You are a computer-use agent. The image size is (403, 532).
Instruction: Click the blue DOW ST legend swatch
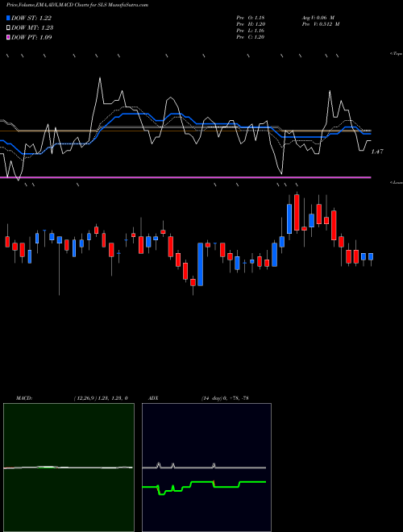tap(9, 18)
